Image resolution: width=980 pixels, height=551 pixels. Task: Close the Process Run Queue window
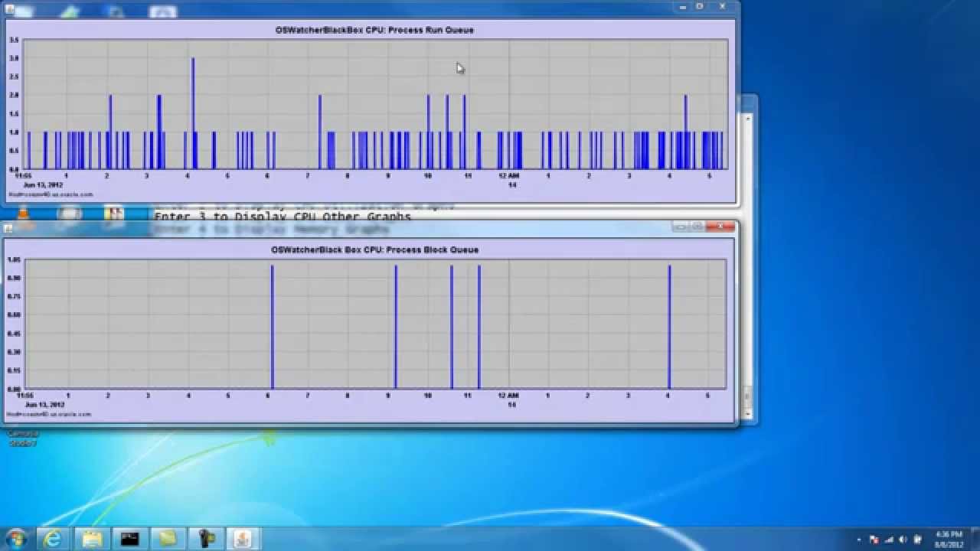tap(723, 6)
